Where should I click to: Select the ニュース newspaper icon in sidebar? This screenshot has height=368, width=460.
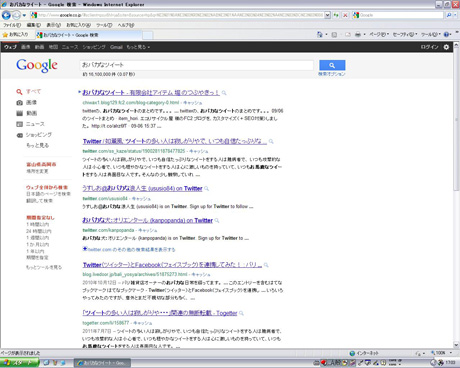(x=19, y=124)
